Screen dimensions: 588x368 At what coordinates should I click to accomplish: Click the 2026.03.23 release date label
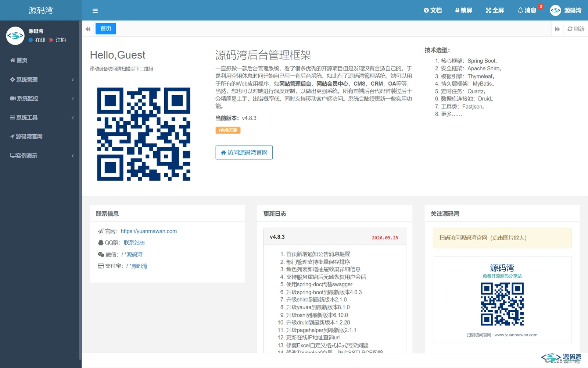[x=385, y=238]
